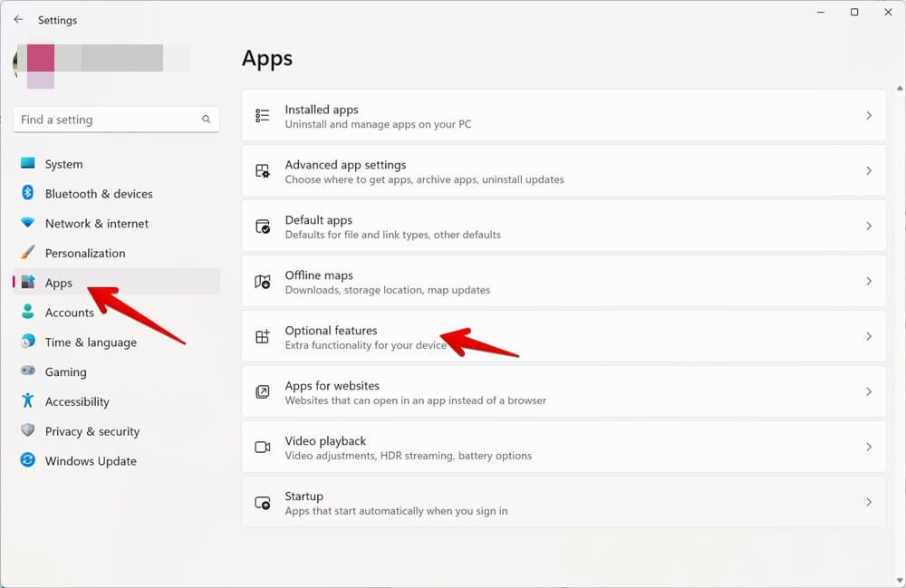Open Privacy & security settings

116,431
